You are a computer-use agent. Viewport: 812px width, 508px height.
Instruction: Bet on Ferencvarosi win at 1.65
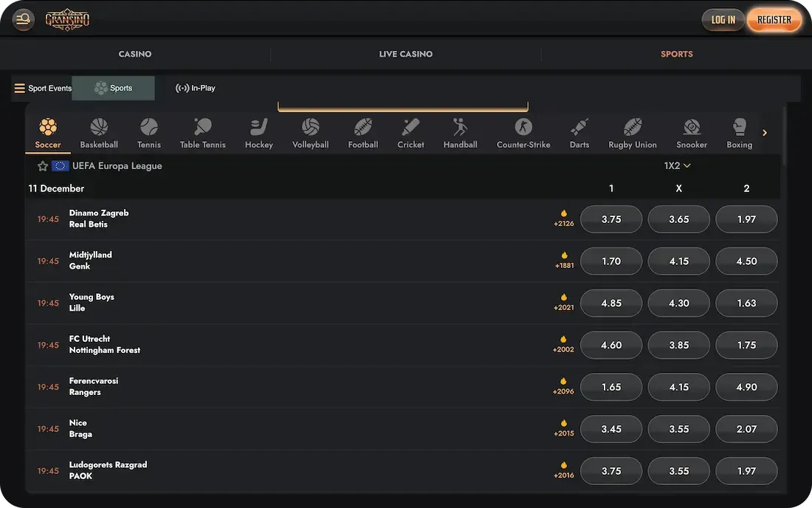(x=611, y=387)
